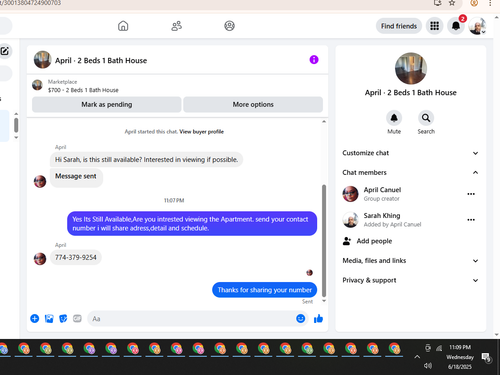Choose a sticker icon
This screenshot has height=375, width=500.
click(63, 319)
